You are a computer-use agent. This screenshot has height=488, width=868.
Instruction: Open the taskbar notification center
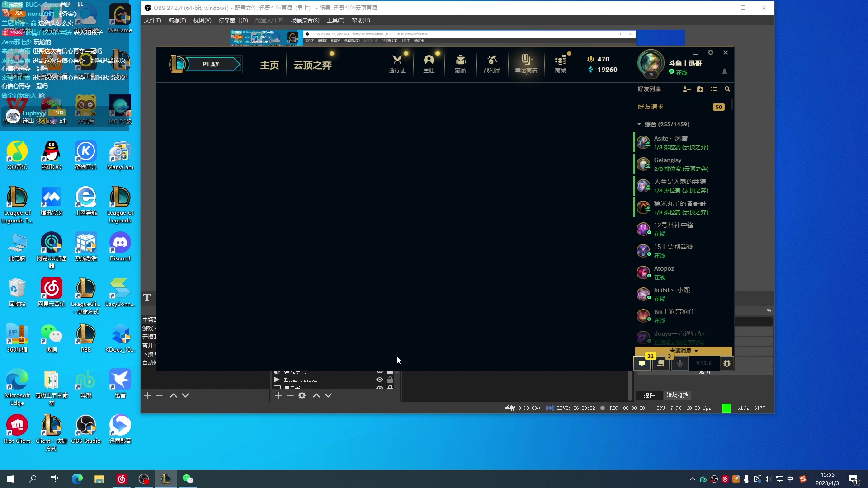[854, 479]
